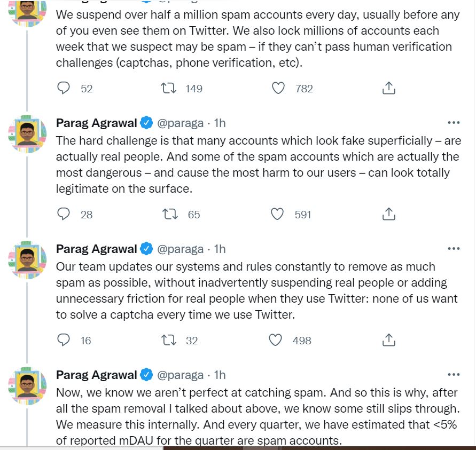This screenshot has width=476, height=450.
Task: Retweet the tweet with 65 retweets
Action: [169, 214]
